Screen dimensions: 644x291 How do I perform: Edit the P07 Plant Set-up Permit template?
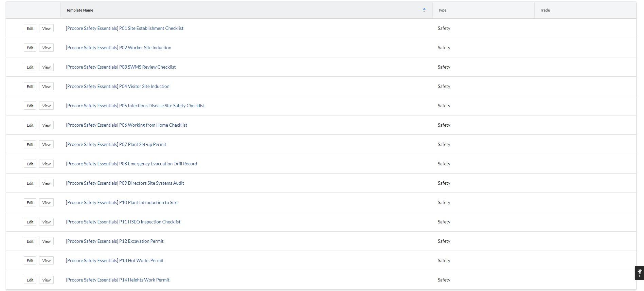tap(30, 144)
